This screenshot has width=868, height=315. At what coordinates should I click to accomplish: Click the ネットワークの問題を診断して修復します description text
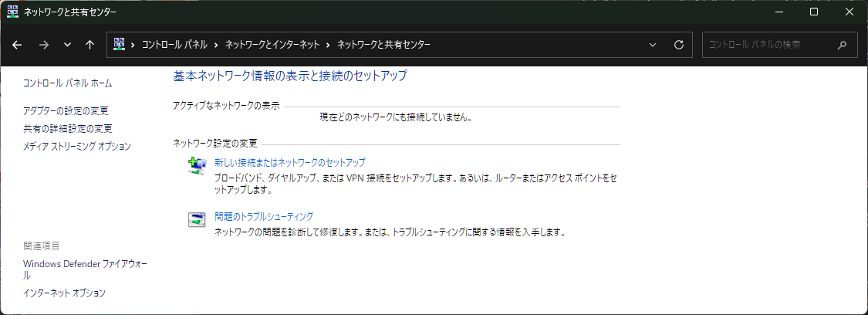coord(389,232)
